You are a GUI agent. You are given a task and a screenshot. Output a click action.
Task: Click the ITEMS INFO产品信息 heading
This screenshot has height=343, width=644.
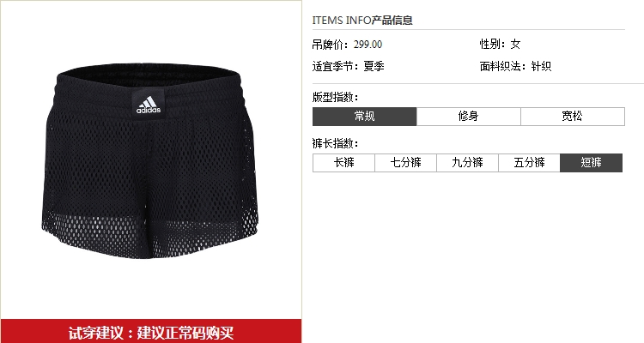(362, 20)
